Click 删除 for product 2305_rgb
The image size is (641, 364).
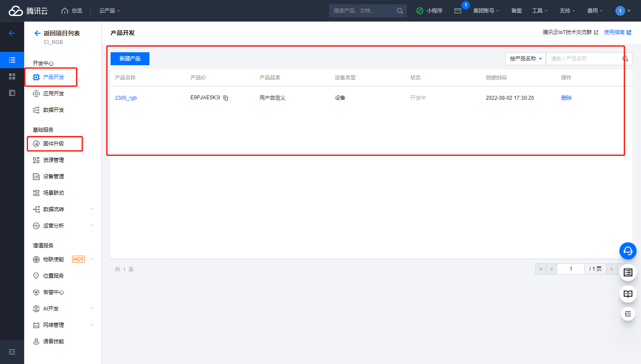566,98
